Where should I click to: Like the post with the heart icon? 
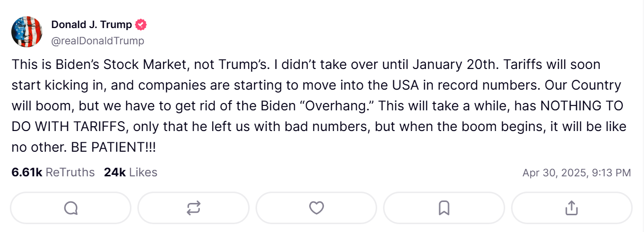(317, 208)
